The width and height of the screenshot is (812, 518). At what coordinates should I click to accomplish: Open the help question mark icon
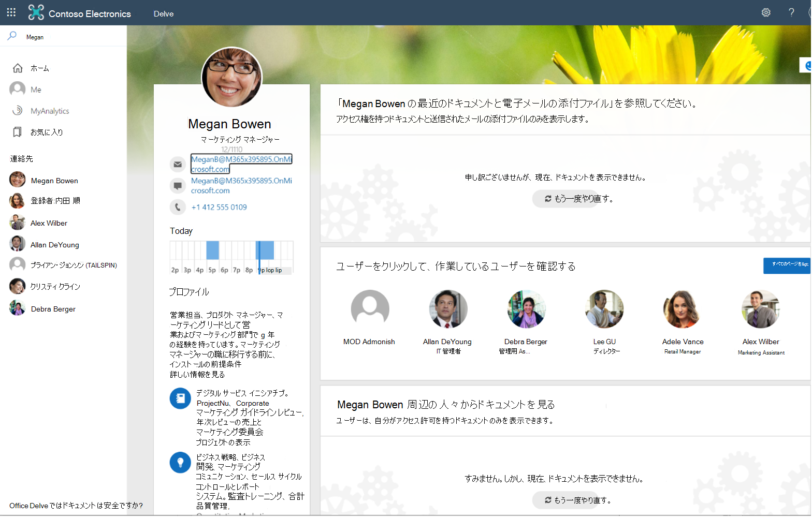coord(791,12)
